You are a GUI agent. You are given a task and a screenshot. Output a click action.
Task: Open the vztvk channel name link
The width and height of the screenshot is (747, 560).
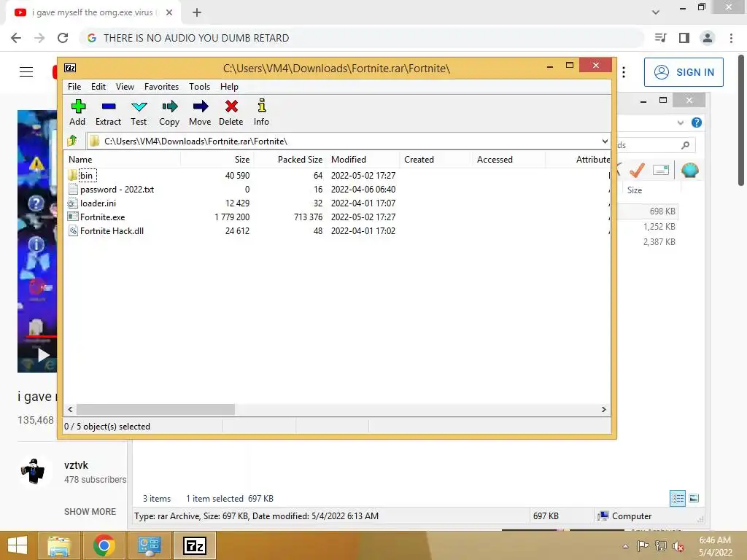pyautogui.click(x=76, y=465)
